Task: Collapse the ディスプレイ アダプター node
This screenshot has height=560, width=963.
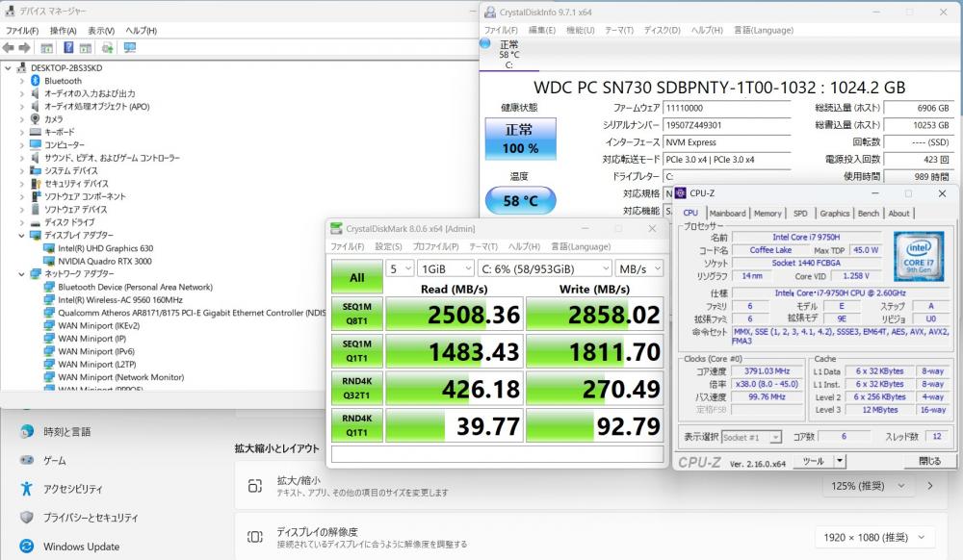Action: coord(21,236)
